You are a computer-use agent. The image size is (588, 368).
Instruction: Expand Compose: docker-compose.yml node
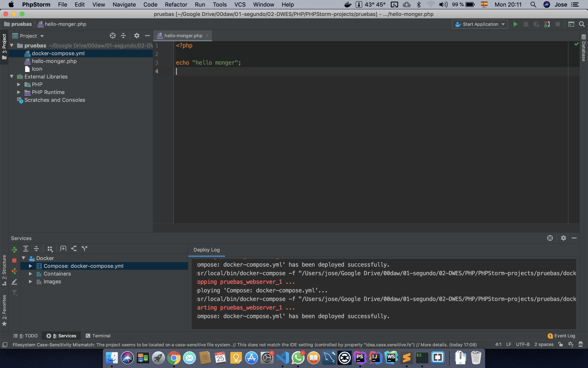coord(30,266)
